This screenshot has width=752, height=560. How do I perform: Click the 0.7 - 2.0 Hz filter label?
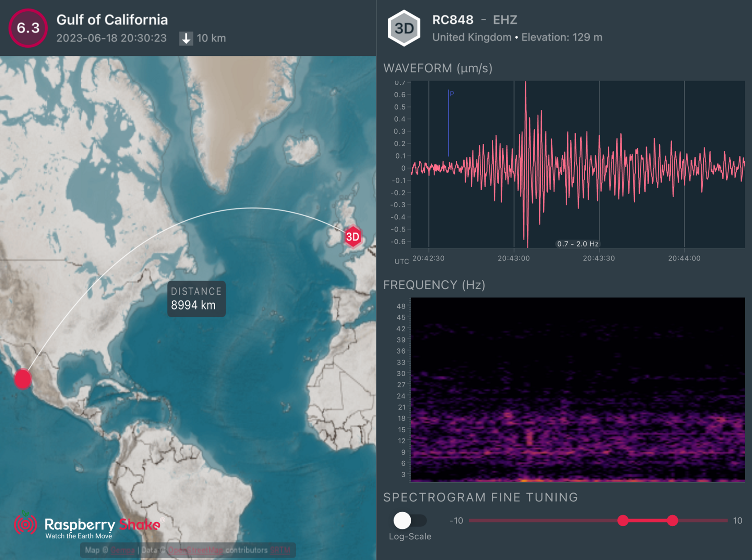click(x=578, y=244)
